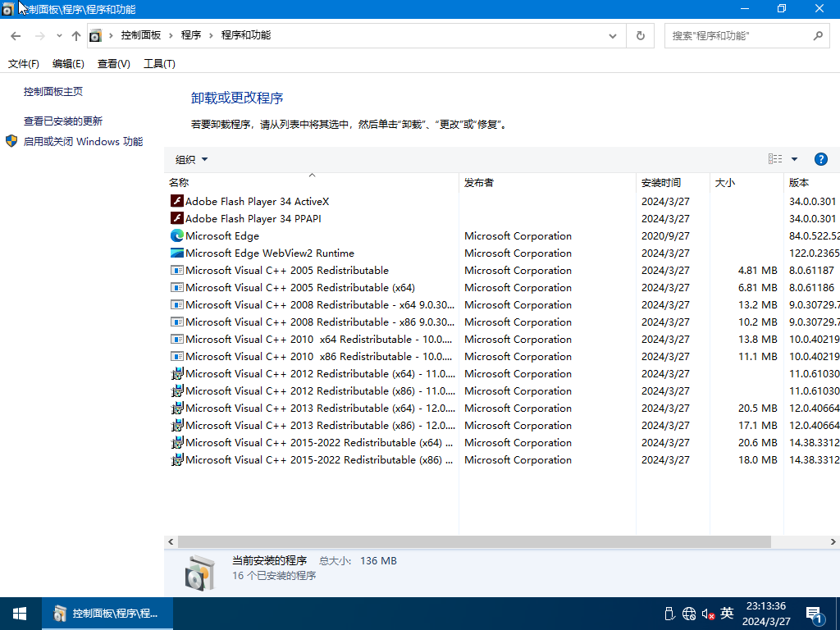This screenshot has height=630, width=840.
Task: Click the taskbar 控制面板\程序 window button
Action: (107, 614)
